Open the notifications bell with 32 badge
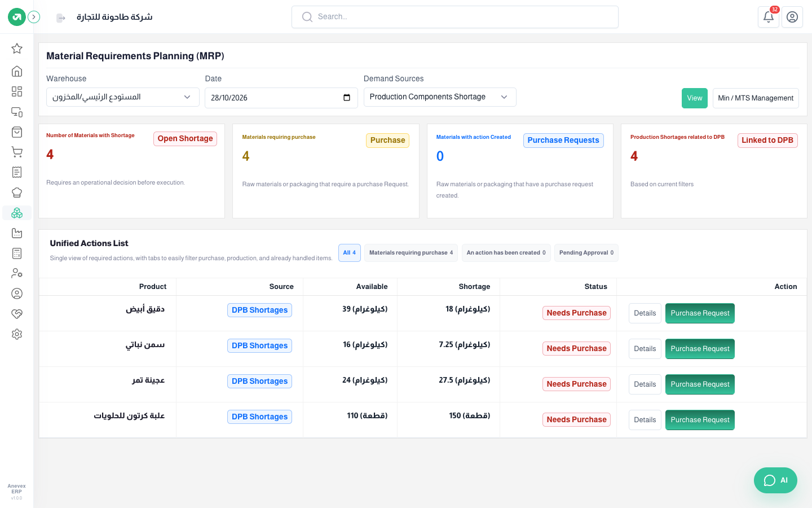 coord(769,17)
